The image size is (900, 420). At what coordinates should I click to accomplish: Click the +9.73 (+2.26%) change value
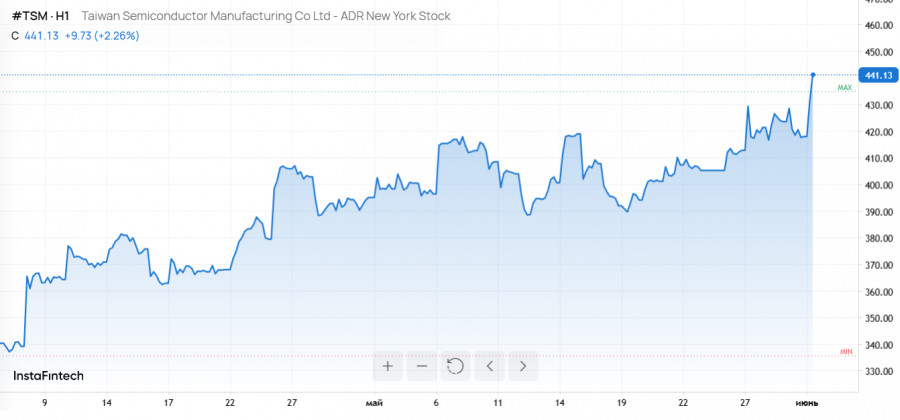coord(102,36)
